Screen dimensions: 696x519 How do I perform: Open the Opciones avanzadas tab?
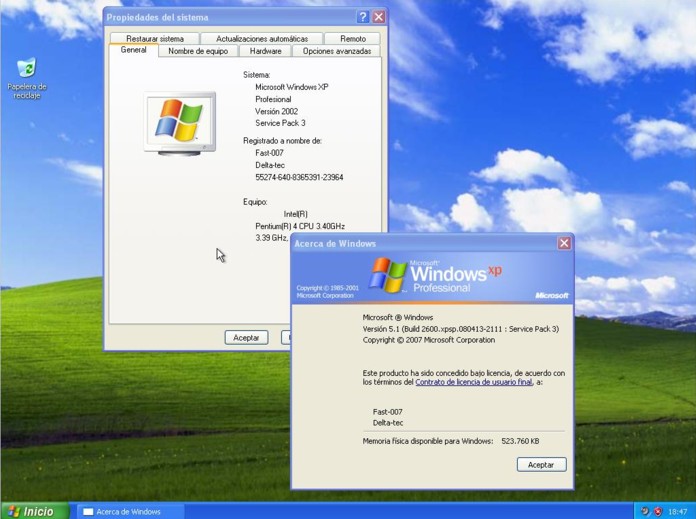[337, 51]
